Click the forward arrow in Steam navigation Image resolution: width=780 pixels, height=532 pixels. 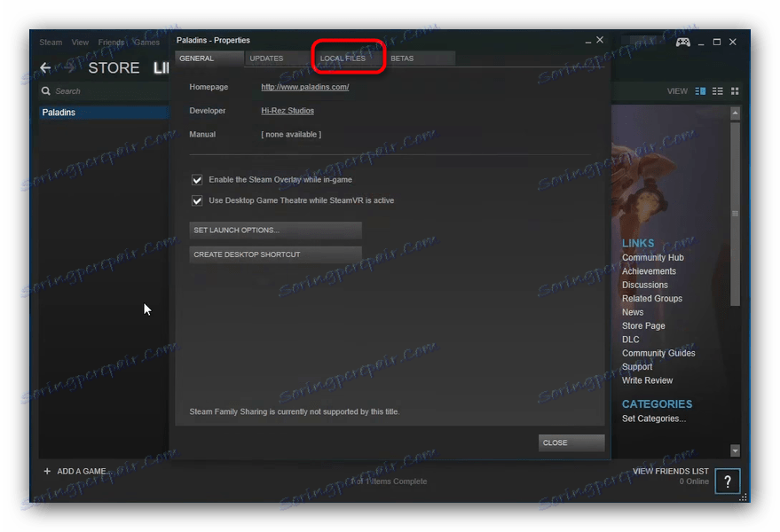[70, 67]
